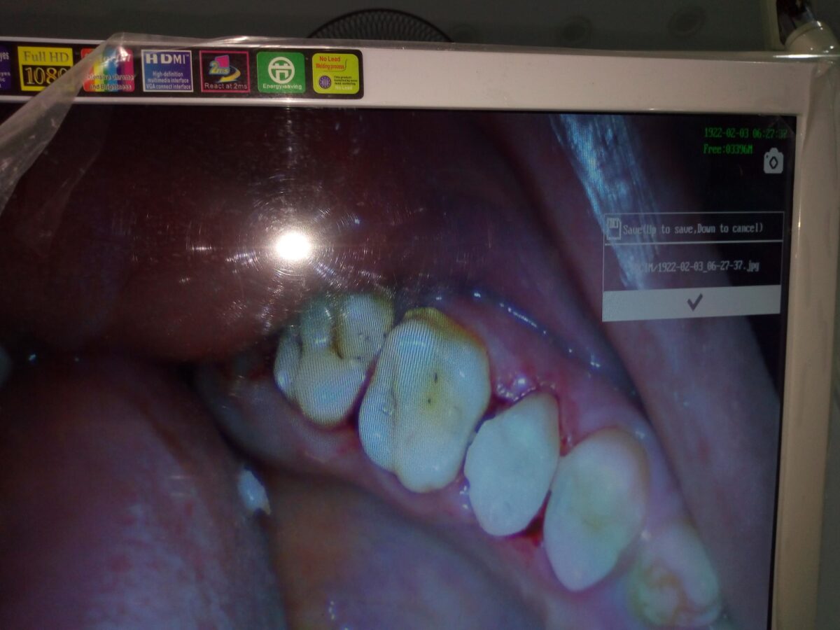Image resolution: width=840 pixels, height=630 pixels.
Task: Click the large yellow-stained molar tooth
Action: pos(423,399)
